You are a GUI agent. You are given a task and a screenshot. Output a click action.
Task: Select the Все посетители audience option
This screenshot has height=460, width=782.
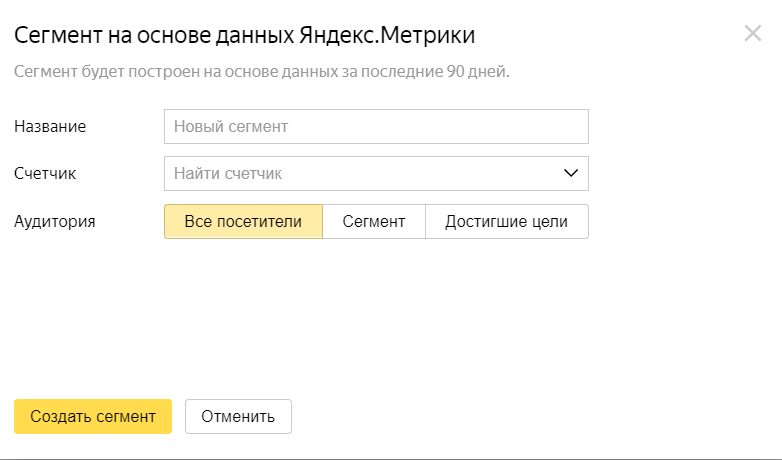[243, 221]
